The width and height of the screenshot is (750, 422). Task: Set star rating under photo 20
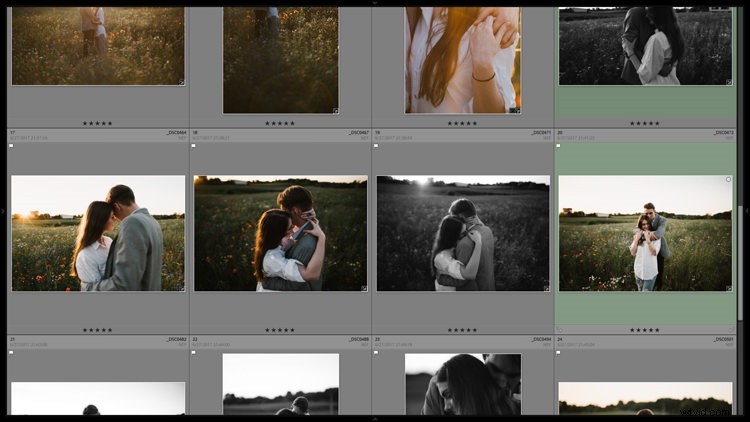pos(644,330)
